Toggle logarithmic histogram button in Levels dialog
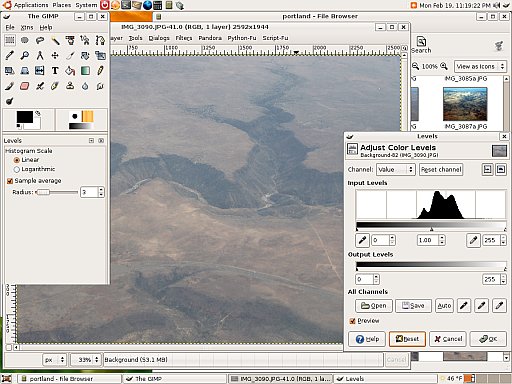 (x=500, y=169)
